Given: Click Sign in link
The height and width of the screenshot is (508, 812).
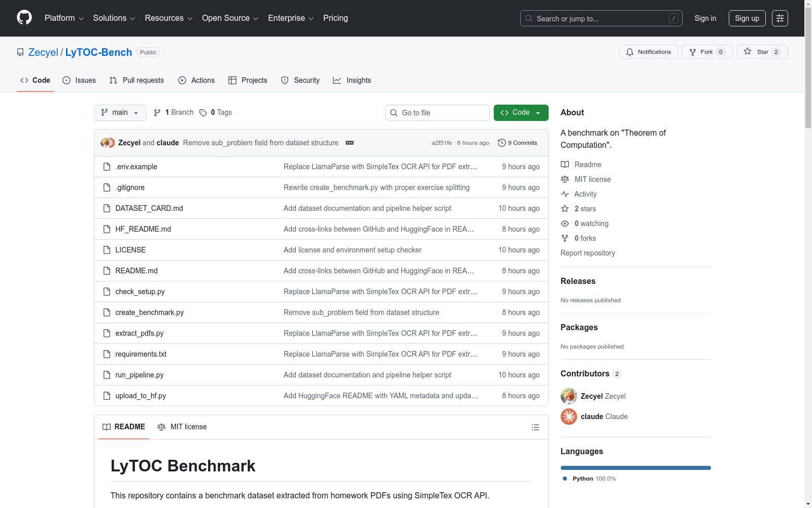Looking at the screenshot, I should [705, 18].
